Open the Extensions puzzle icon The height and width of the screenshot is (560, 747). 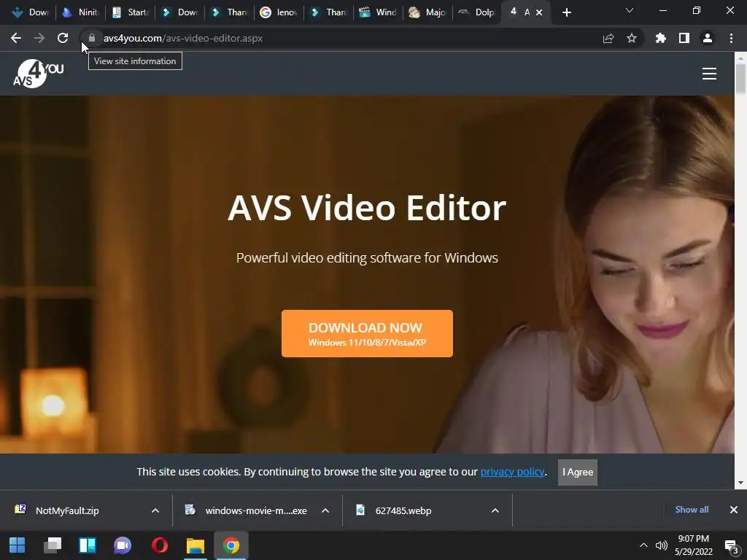[661, 38]
